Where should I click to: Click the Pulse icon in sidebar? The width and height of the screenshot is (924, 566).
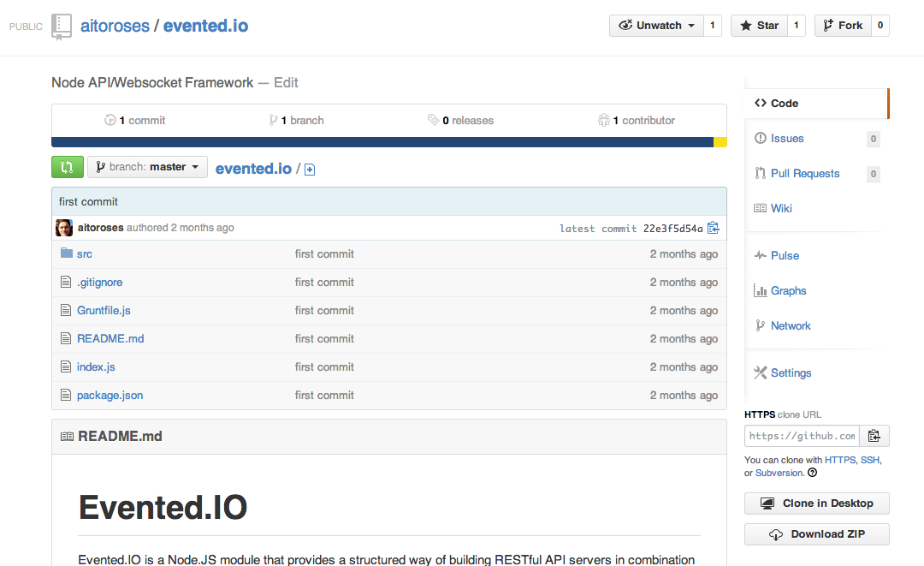tap(761, 255)
